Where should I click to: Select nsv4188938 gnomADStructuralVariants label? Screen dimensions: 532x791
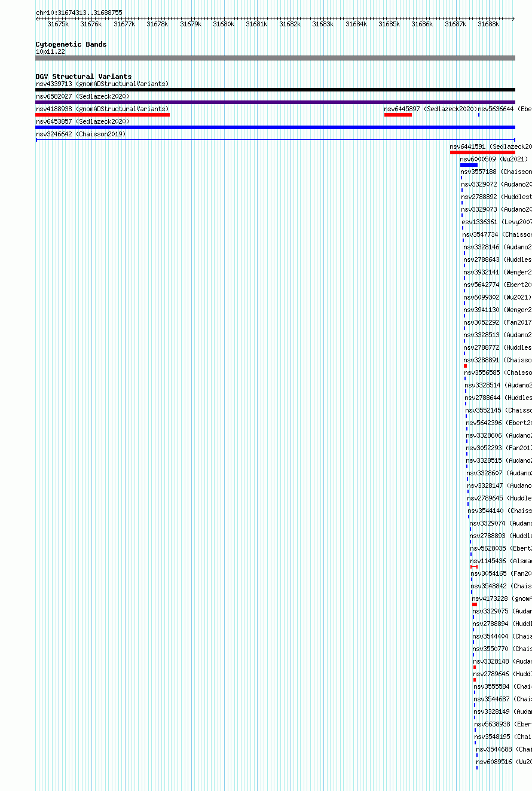102,109
